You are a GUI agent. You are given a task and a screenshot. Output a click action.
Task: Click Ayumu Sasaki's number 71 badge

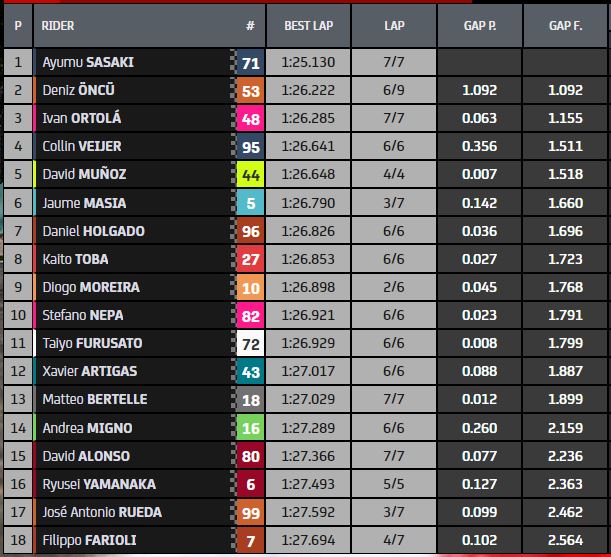click(250, 62)
